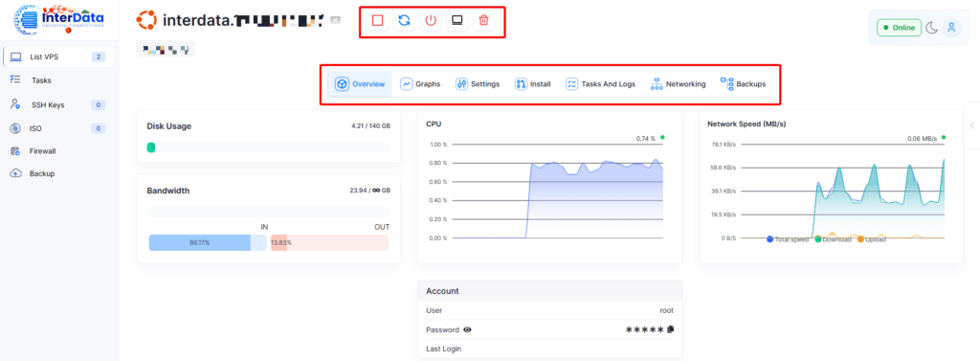Click the Ubuntu OS logo icon

coord(146,20)
